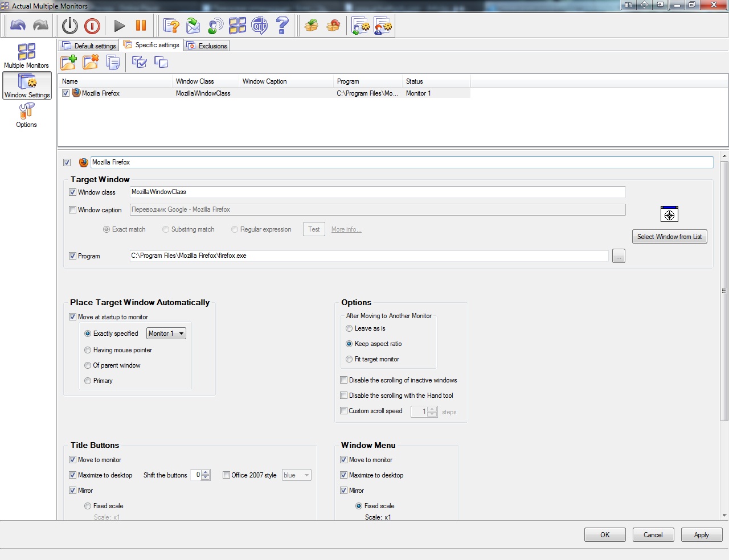Click the green person support icon
Image resolution: width=729 pixels, height=560 pixels.
215,26
